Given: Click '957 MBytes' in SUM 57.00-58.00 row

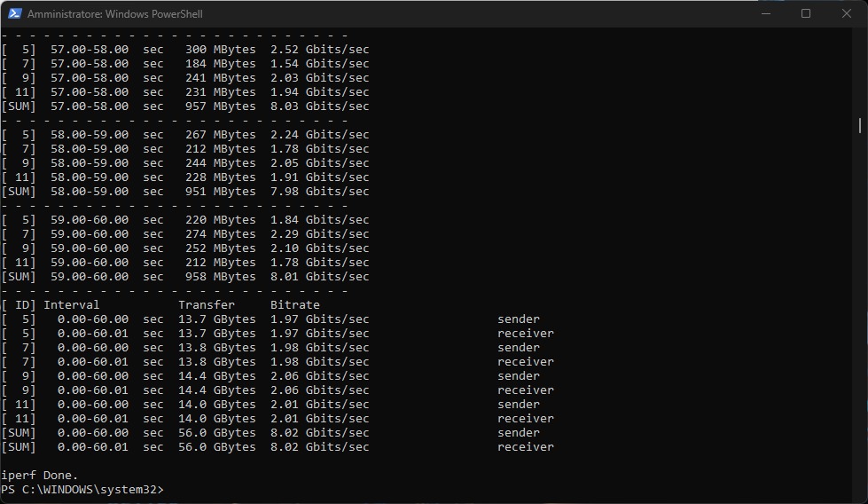Looking at the screenshot, I should 220,106.
